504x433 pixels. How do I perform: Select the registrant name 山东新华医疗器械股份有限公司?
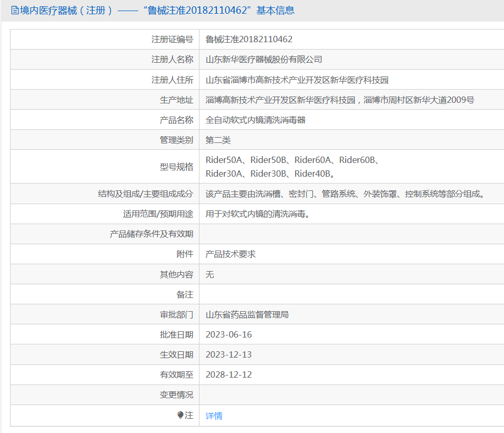click(264, 60)
